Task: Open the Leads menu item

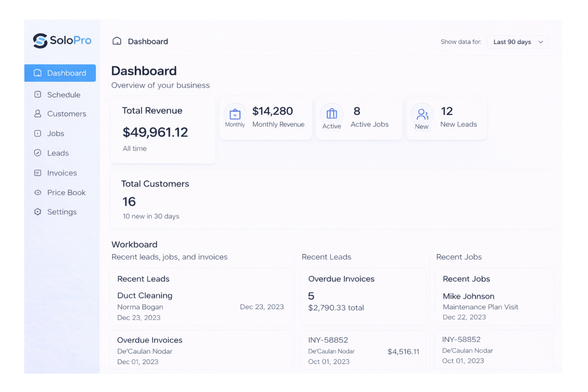Action: [x=60, y=153]
